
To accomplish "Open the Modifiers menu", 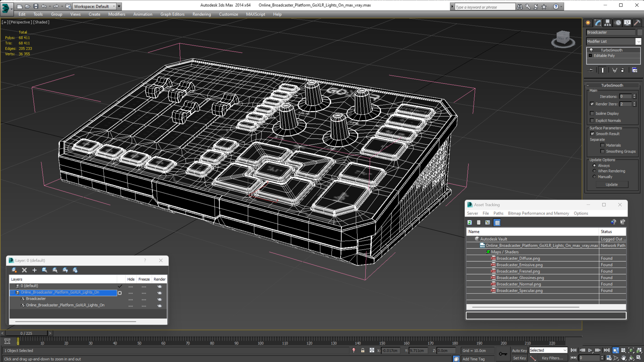I will point(117,14).
